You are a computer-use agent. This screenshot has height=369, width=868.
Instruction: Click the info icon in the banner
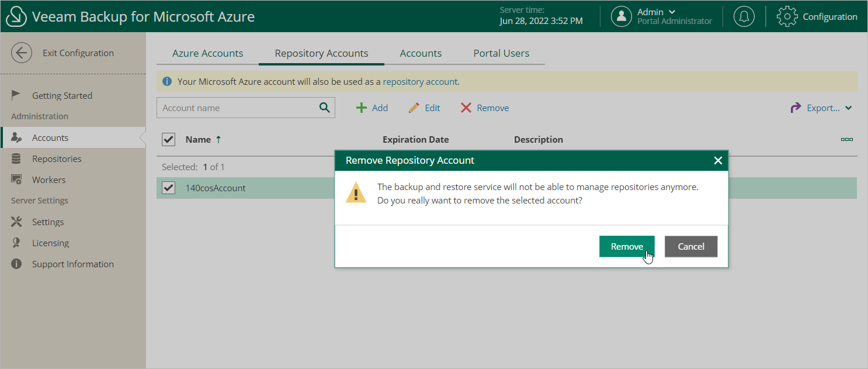coord(167,81)
